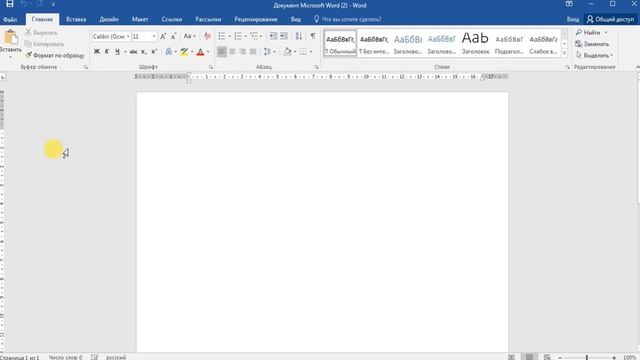The height and width of the screenshot is (360, 640).
Task: Switch to the Макет tab
Action: pos(140,19)
